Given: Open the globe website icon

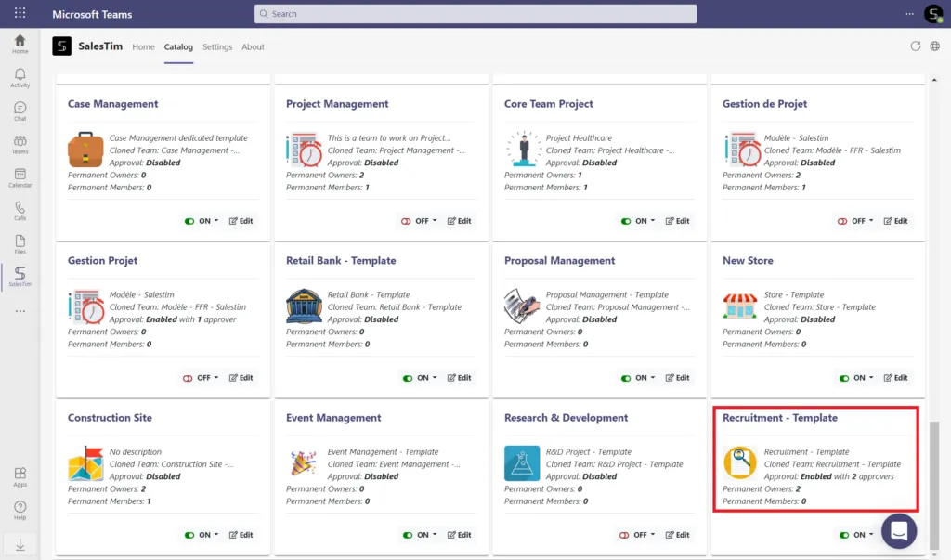Looking at the screenshot, I should [934, 46].
